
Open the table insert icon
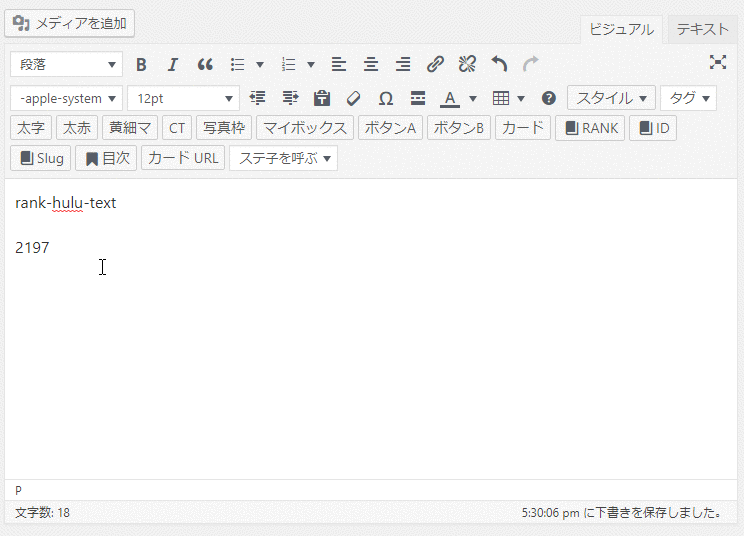point(501,98)
